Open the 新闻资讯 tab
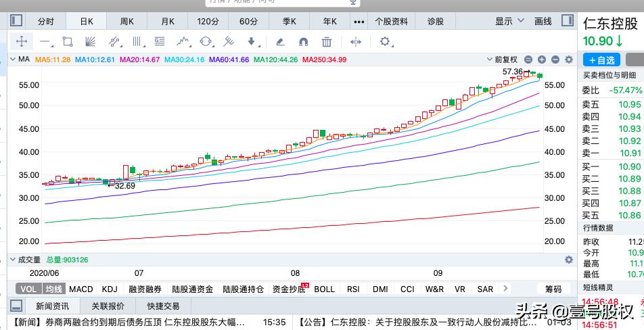 52,306
